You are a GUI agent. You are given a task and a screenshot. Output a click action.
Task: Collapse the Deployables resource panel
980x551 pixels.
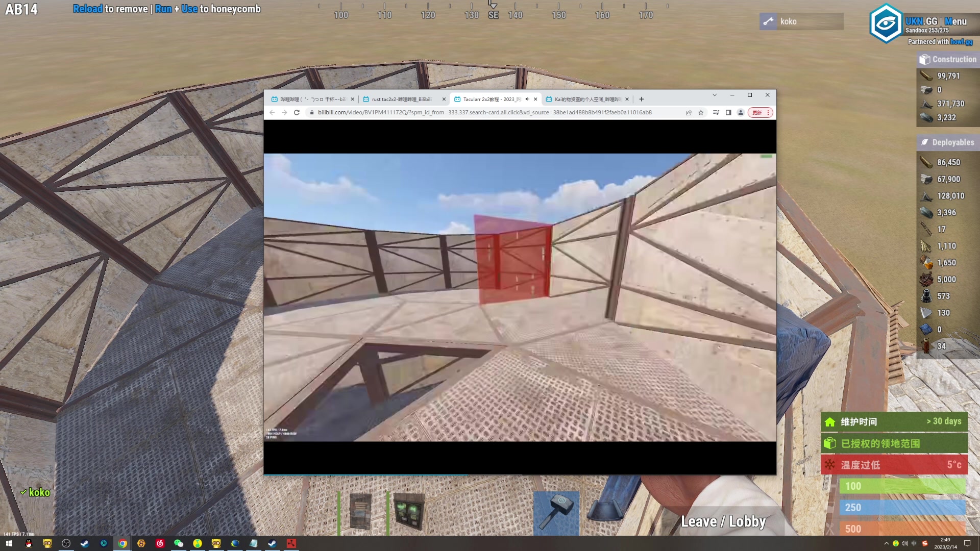[x=947, y=142]
